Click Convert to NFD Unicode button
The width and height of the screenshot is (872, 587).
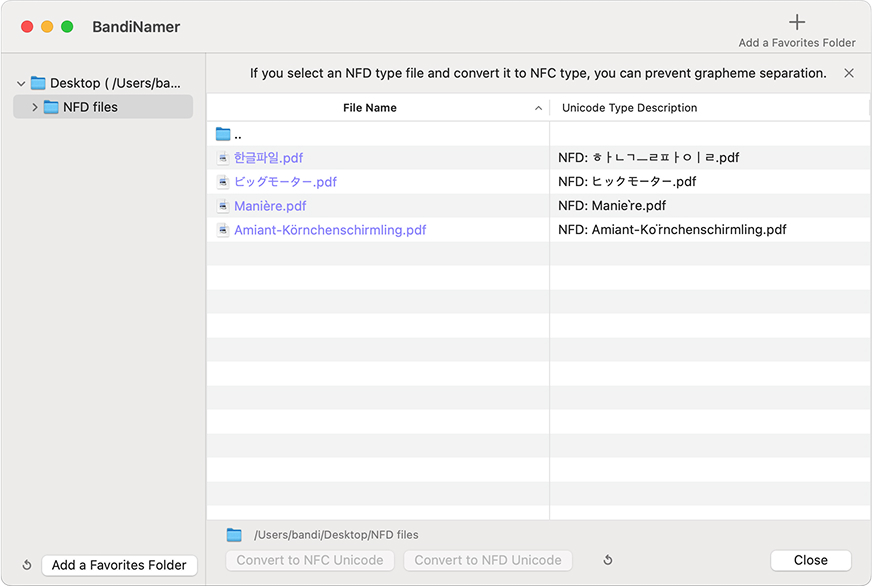point(488,561)
